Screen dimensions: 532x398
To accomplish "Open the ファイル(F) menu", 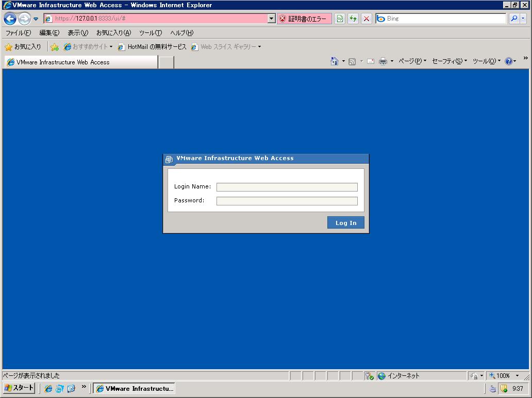I will (19, 33).
